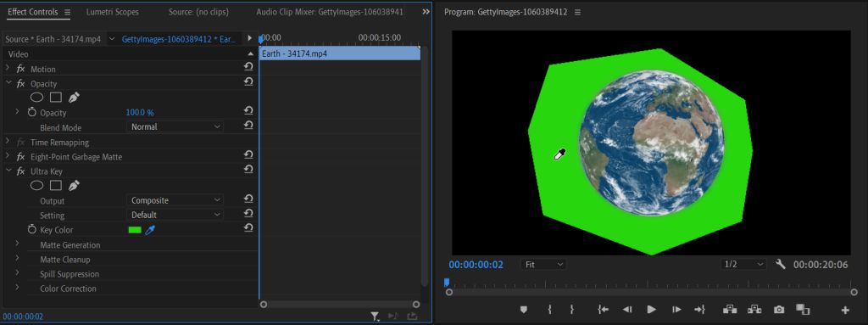
Task: Open the Source (no clips) tab
Action: pos(198,12)
